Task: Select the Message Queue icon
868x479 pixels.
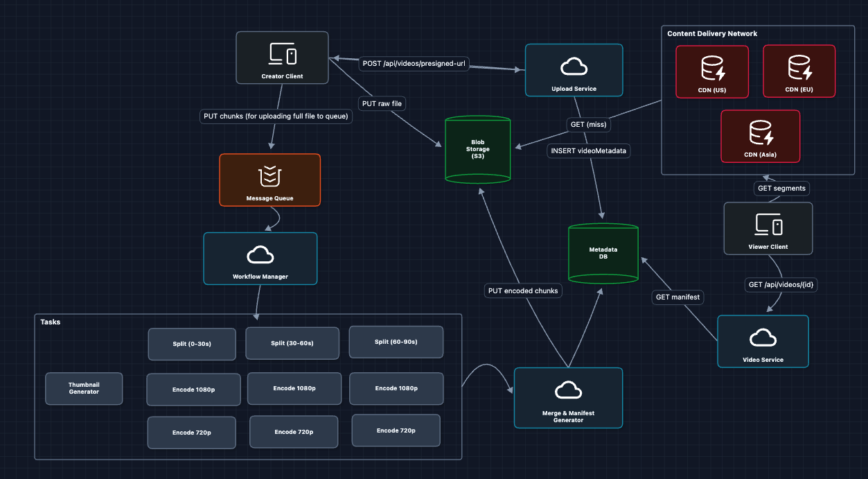Action: 269,176
